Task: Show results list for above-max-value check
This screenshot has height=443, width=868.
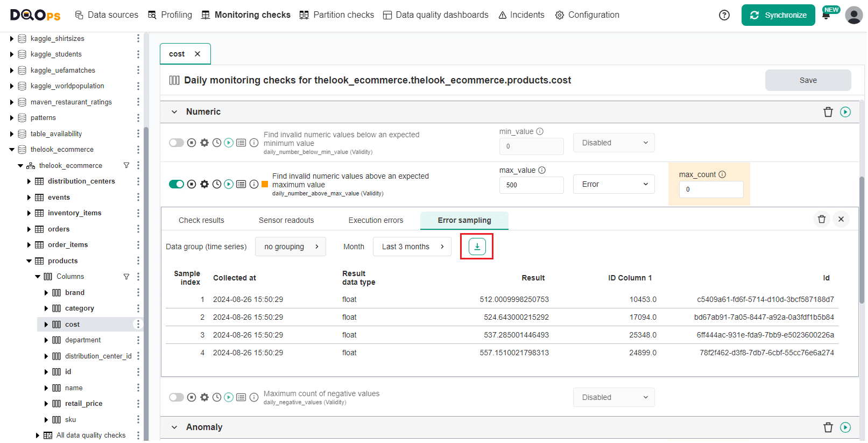Action: (x=241, y=184)
